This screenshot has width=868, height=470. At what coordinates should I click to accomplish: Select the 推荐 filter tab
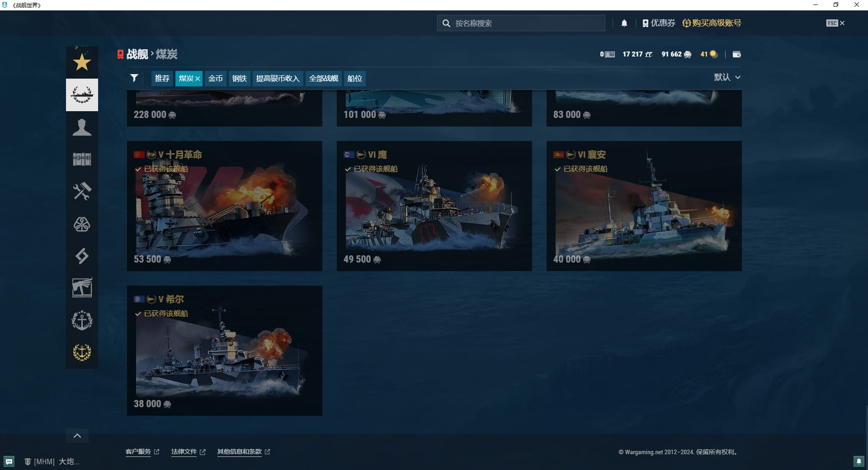click(162, 79)
